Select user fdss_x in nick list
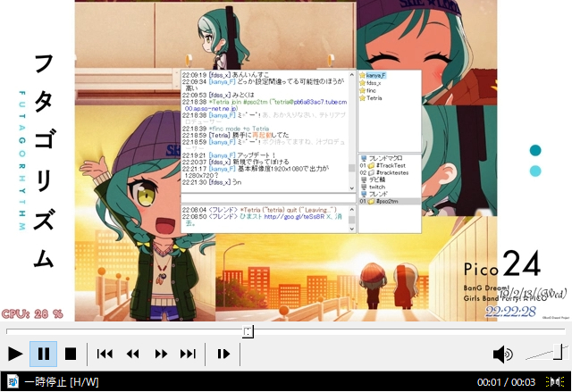Viewport: 572px width, 392px height. (374, 83)
